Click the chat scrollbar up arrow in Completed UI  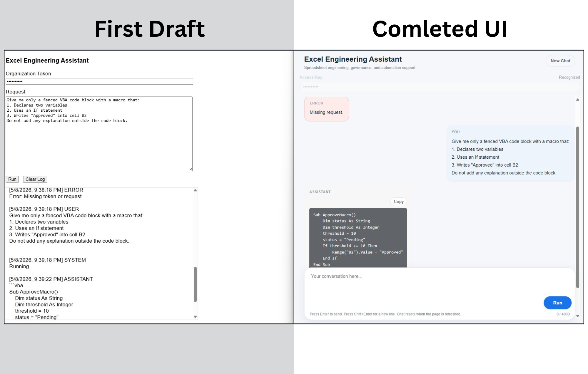[x=577, y=100]
